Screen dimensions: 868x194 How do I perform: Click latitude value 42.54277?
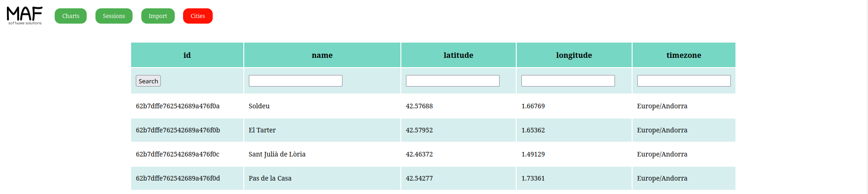pyautogui.click(x=419, y=178)
